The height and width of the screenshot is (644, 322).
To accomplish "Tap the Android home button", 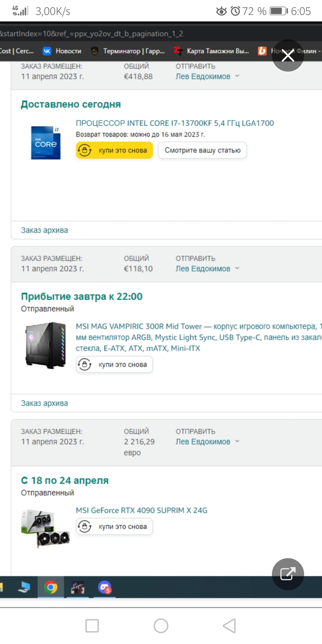I will pos(161,626).
